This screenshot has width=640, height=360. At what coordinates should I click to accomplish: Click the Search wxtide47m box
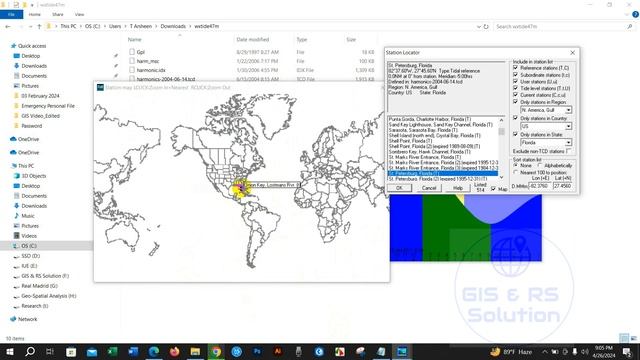pyautogui.click(x=564, y=27)
